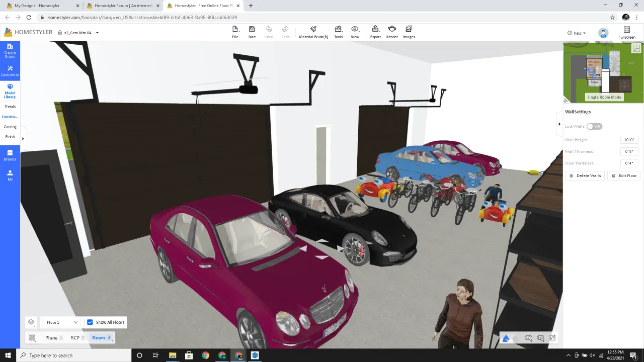
Task: Edit the Wall Height value field
Action: pyautogui.click(x=629, y=140)
